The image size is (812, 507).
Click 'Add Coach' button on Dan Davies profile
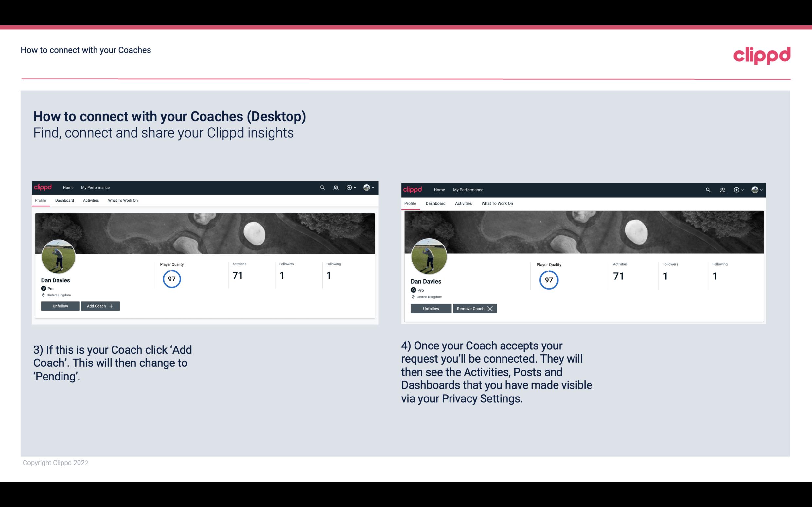coord(99,306)
